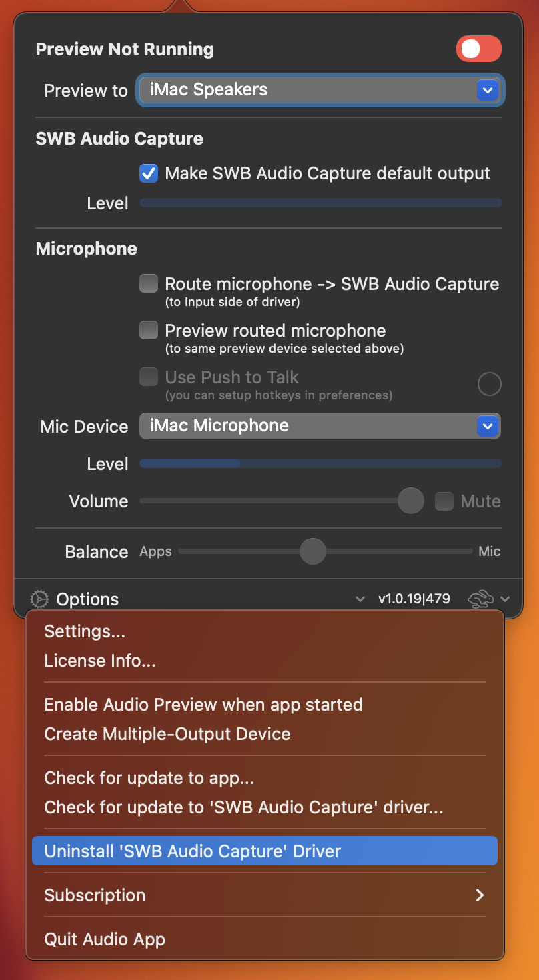The width and height of the screenshot is (539, 980).
Task: Check the Mute checkbox
Action: pyautogui.click(x=444, y=501)
